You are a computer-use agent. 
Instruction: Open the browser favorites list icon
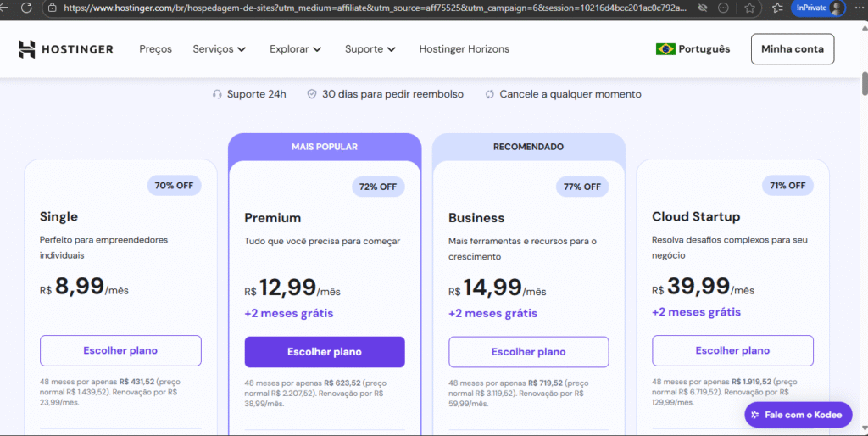coord(778,8)
